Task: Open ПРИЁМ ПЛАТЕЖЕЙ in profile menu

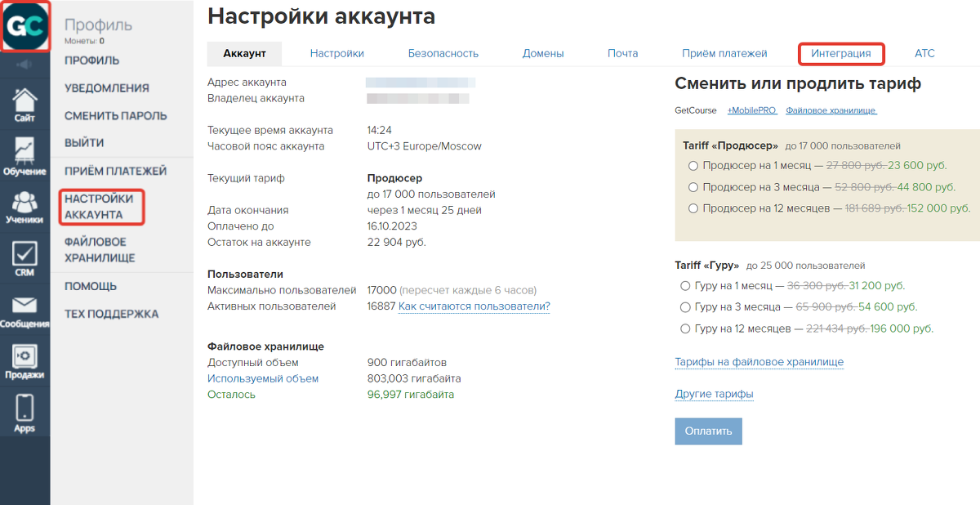Action: coord(116,171)
